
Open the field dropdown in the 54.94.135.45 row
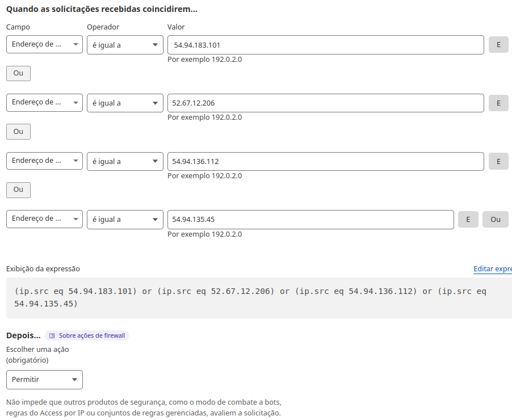coord(44,219)
